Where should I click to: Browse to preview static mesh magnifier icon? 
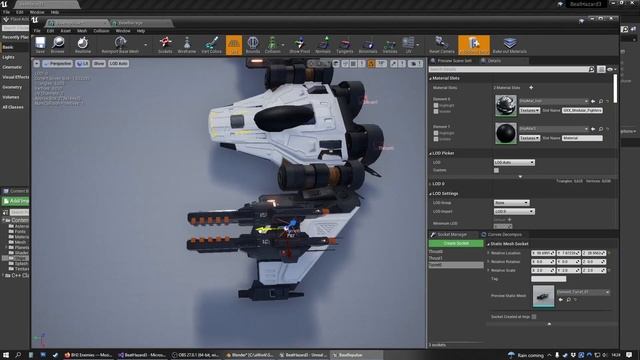pos(569,300)
